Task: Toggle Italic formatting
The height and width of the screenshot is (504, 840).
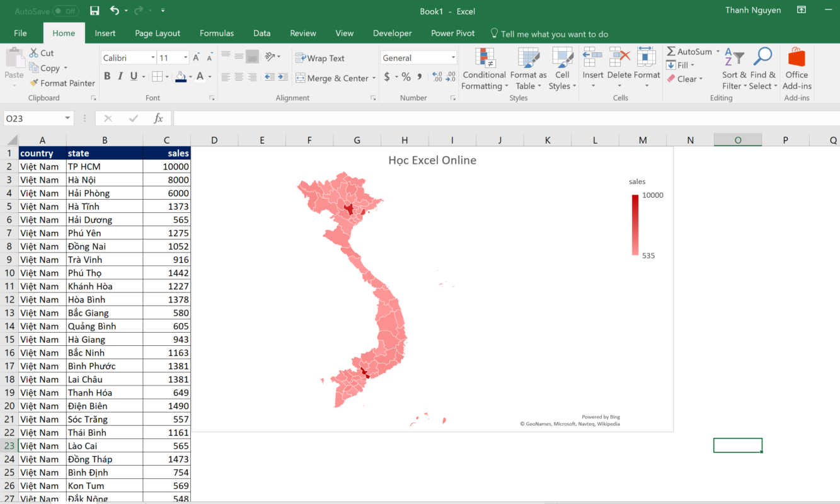Action: (120, 76)
